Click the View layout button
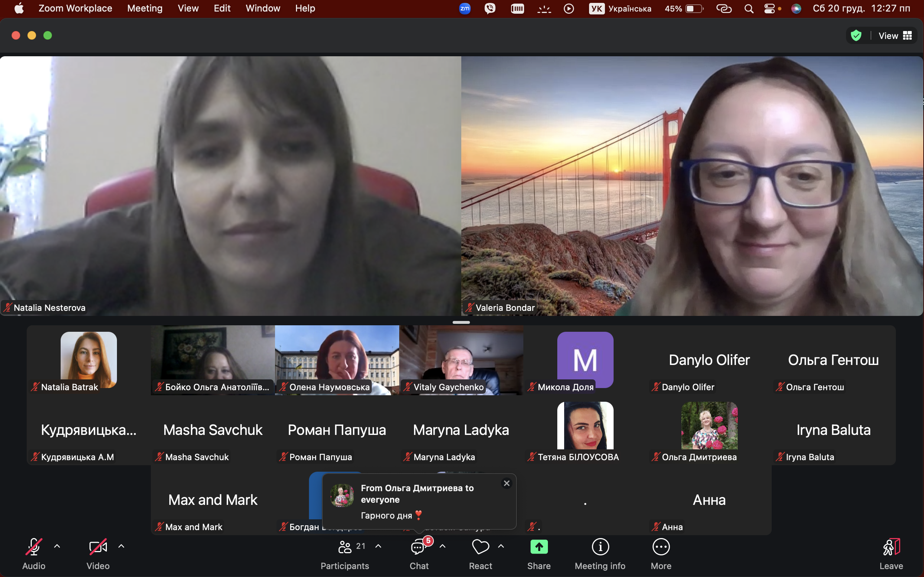Image resolution: width=924 pixels, height=577 pixels. pyautogui.click(x=895, y=35)
